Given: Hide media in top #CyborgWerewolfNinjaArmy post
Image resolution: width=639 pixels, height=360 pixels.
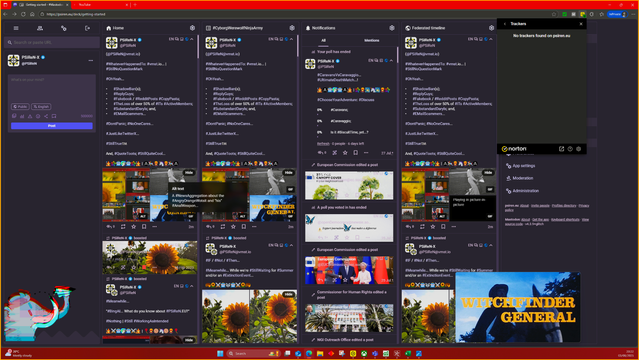Looking at the screenshot, I should point(289,172).
